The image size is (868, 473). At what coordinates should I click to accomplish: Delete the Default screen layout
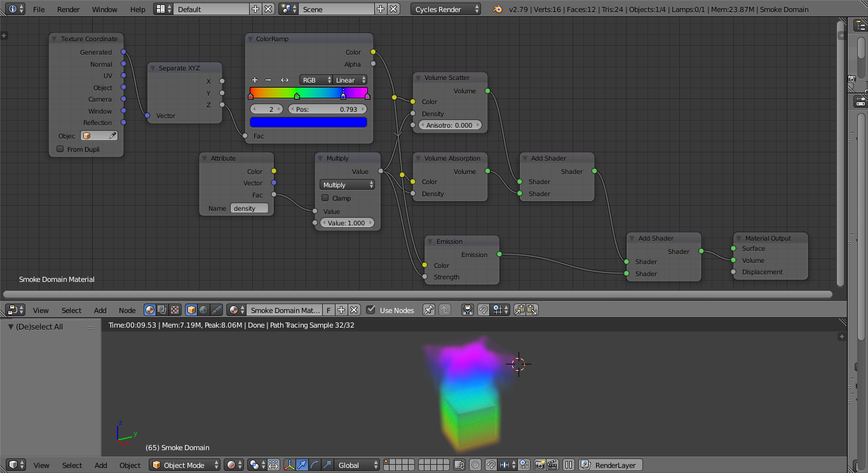268,9
